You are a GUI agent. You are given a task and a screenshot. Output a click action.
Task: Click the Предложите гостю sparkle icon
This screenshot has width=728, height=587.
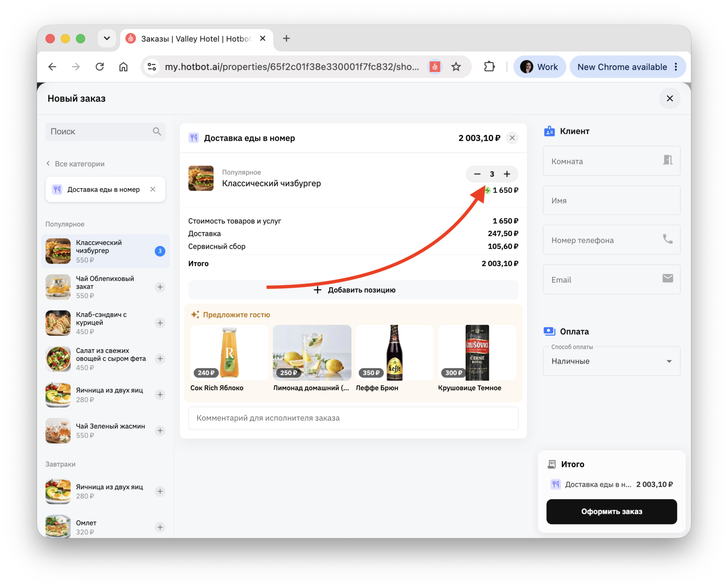(195, 314)
